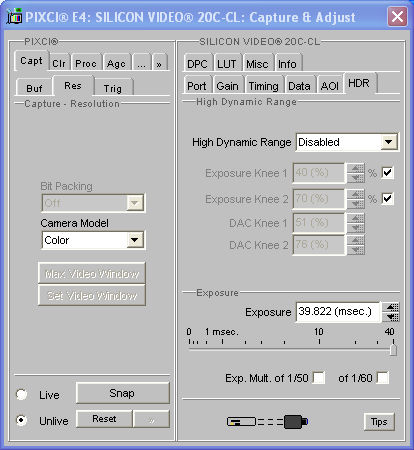Click the camera cable connection status icon

[x=267, y=422]
